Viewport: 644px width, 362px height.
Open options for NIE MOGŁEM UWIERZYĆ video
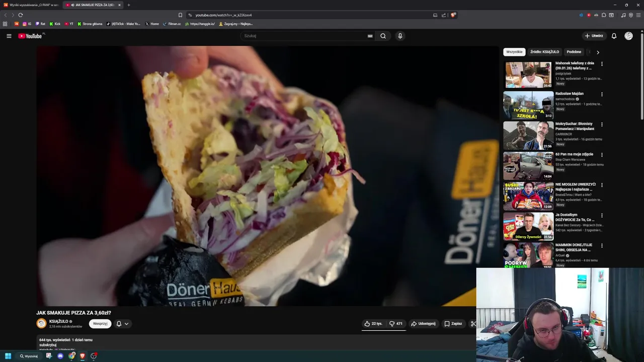coord(602,185)
